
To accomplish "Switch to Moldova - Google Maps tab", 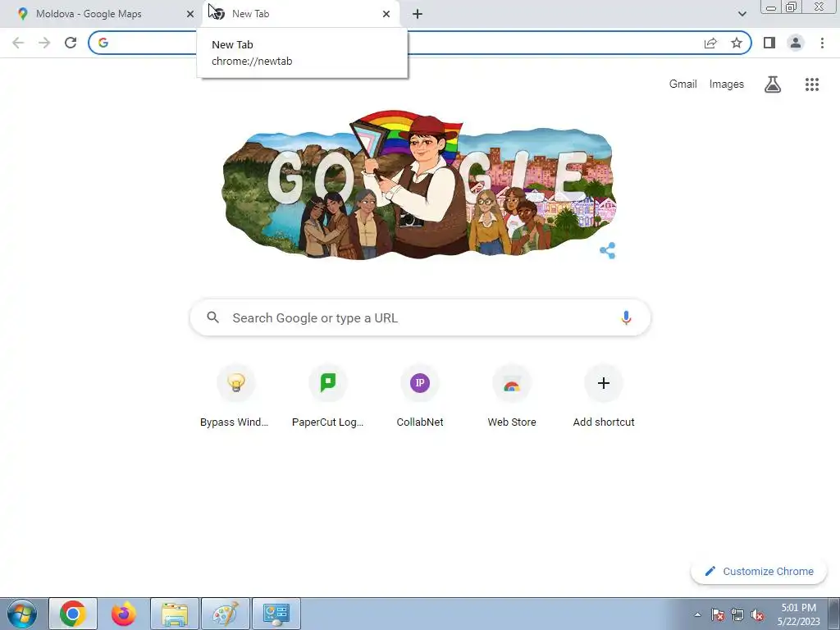I will 102,14.
